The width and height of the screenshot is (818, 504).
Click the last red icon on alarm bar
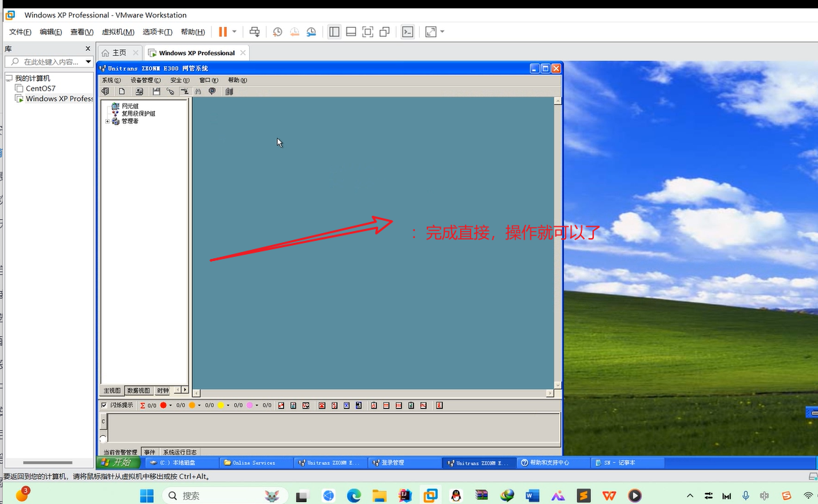pyautogui.click(x=439, y=405)
